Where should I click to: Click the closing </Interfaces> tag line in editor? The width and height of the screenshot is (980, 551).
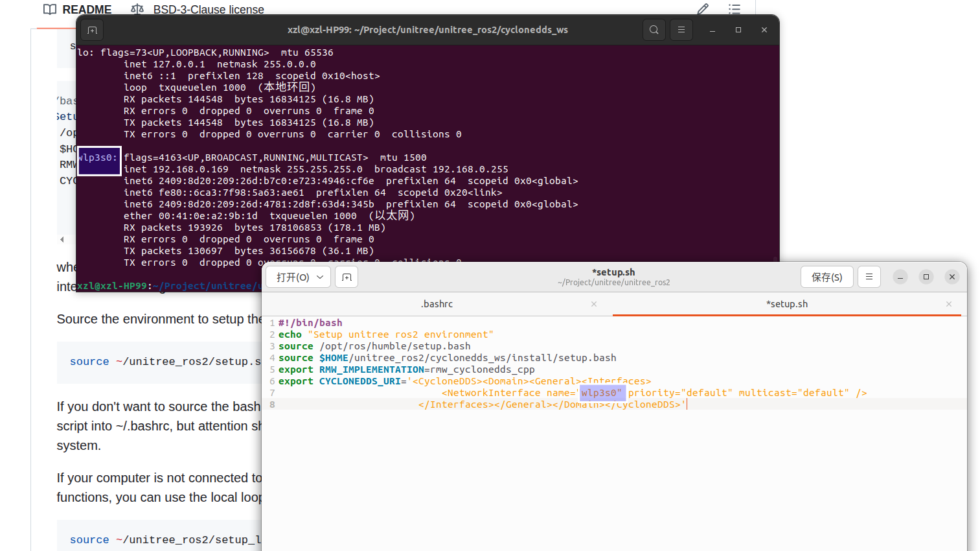(552, 404)
